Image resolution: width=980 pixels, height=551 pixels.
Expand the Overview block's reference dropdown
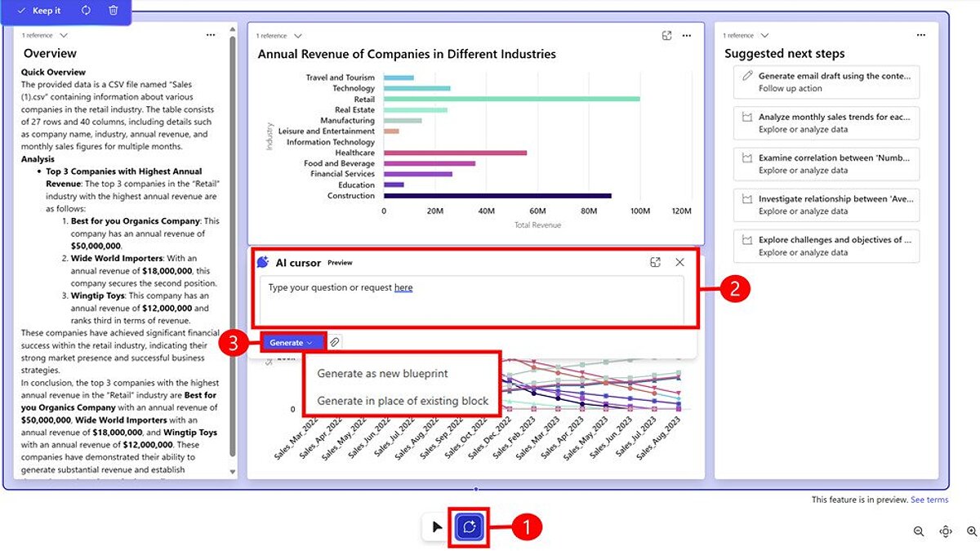tap(64, 36)
